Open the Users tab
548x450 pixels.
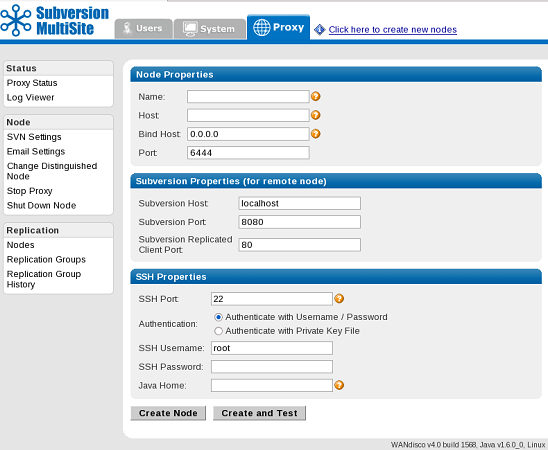coord(143,29)
